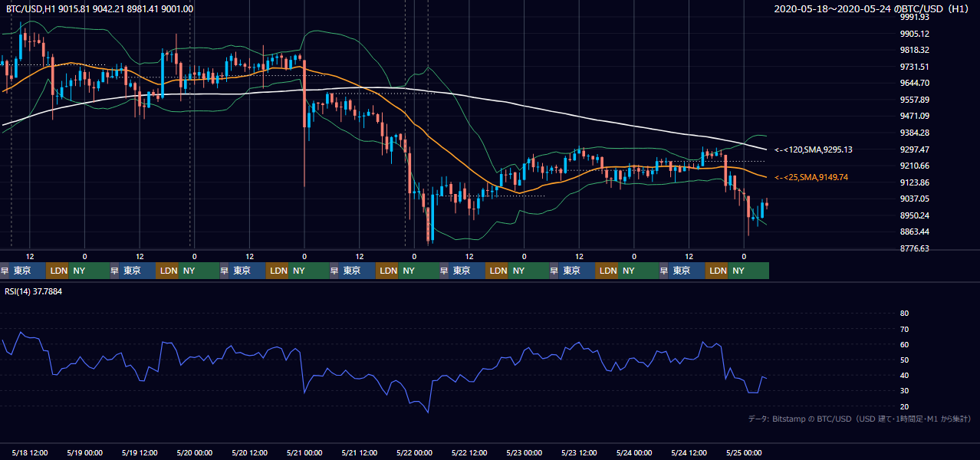Click RSI axis level 20
This screenshot has width=980, height=460.
tap(904, 406)
